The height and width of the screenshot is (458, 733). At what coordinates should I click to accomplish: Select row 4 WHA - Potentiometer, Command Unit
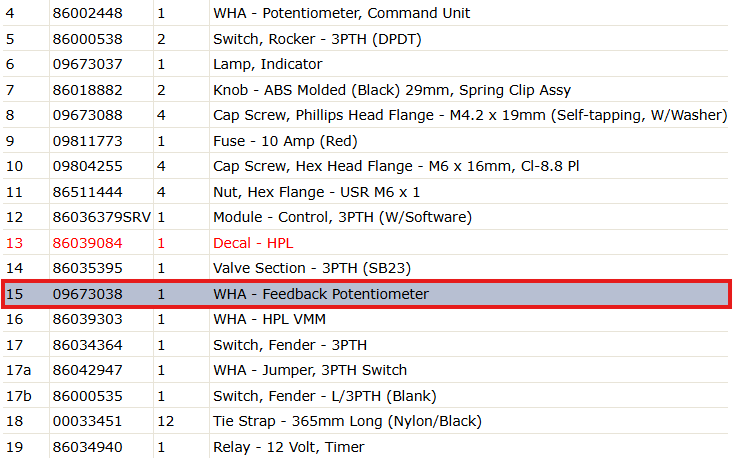tap(366, 13)
